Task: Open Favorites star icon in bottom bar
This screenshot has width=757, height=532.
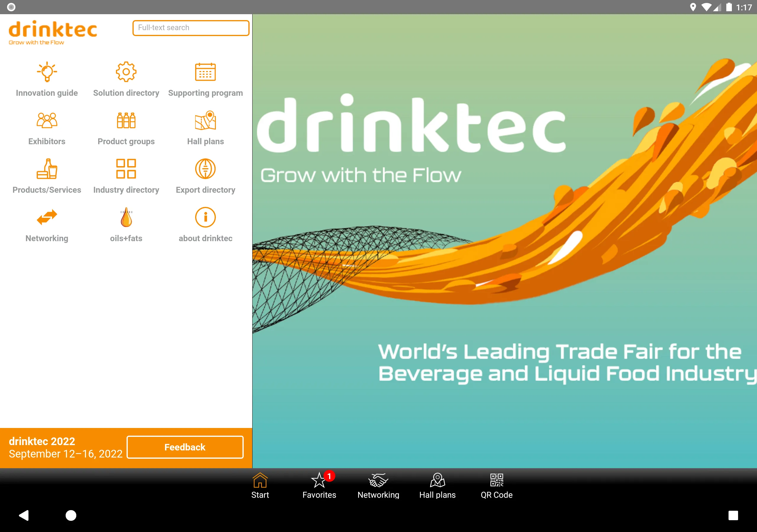Action: click(x=319, y=480)
